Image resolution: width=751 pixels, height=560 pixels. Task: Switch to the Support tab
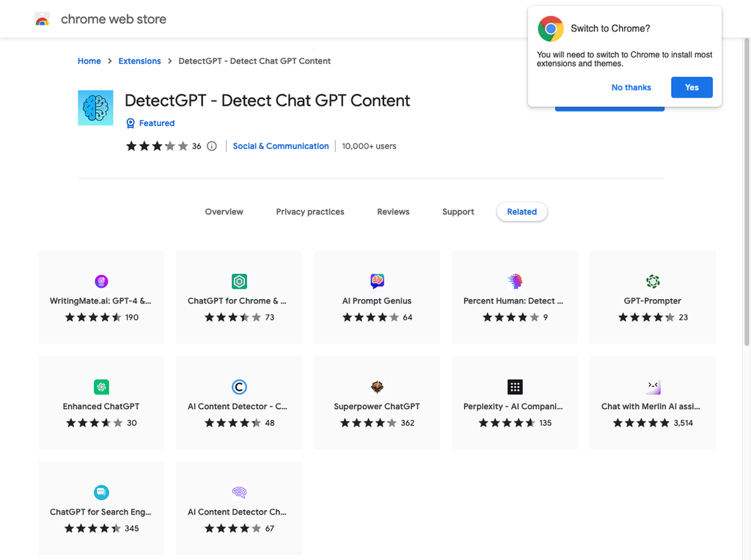(458, 212)
